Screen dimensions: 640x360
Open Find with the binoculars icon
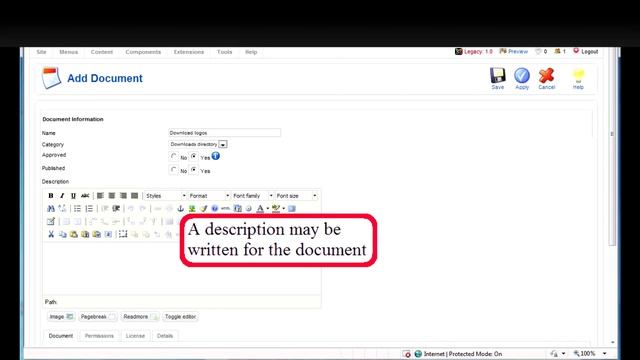(x=51, y=209)
